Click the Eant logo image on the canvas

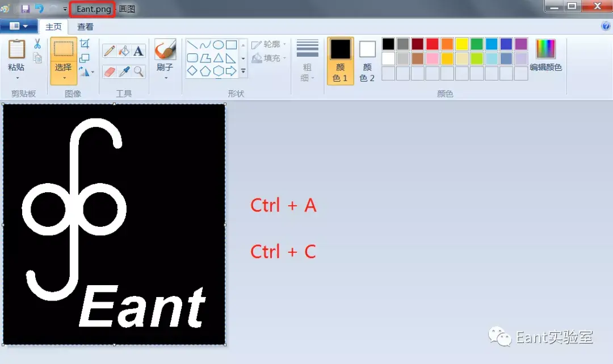pyautogui.click(x=114, y=225)
